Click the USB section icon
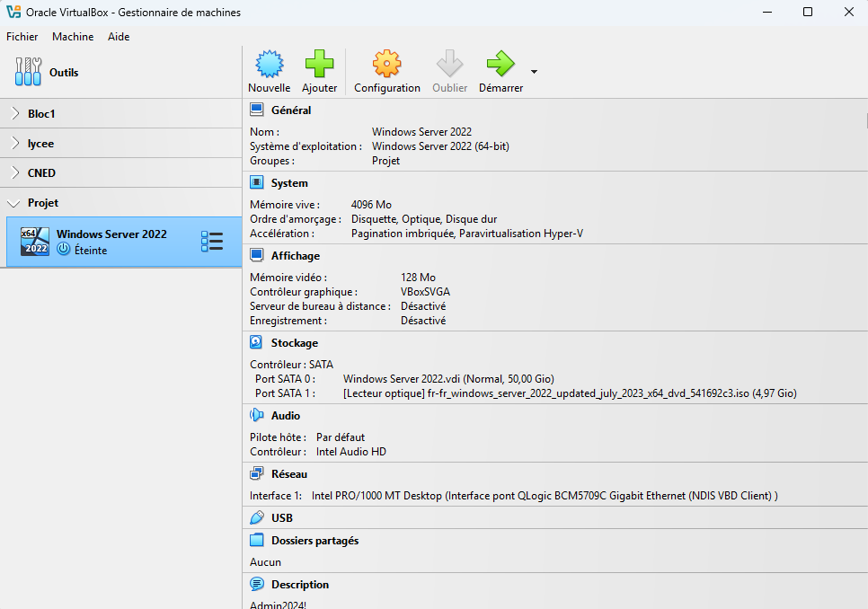868x609 pixels. click(256, 517)
